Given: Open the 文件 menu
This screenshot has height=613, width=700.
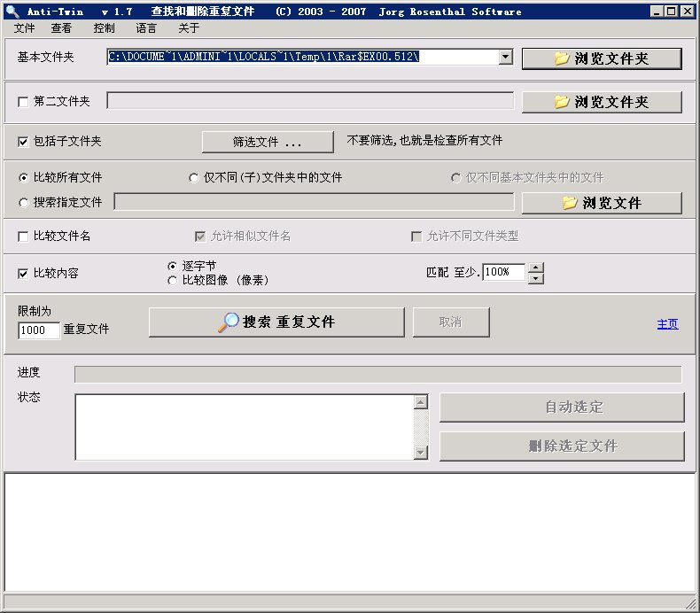Looking at the screenshot, I should 24,28.
